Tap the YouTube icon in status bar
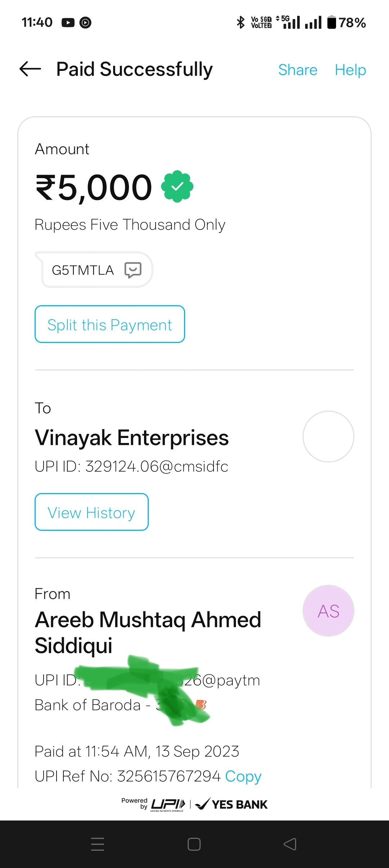389x868 pixels. 68,23
